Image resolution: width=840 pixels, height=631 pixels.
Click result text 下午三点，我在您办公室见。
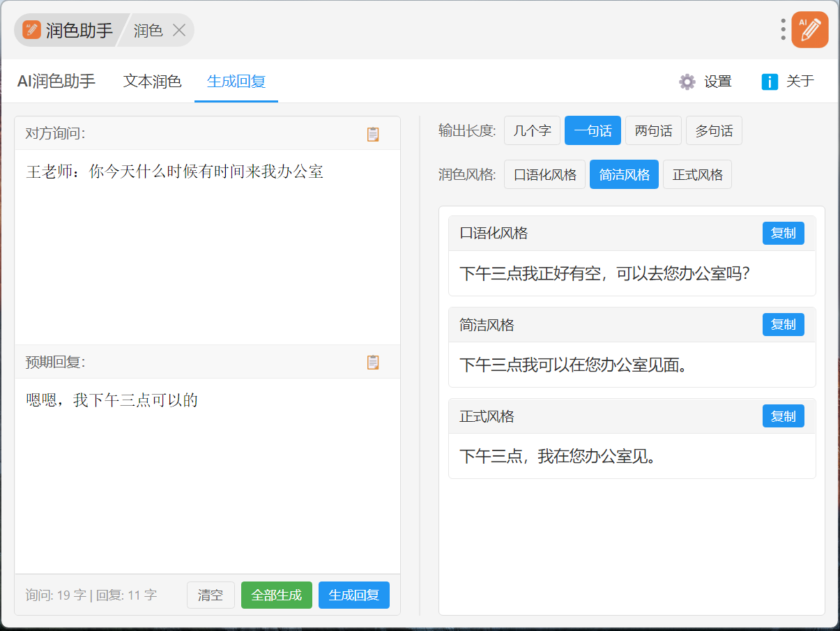tap(557, 456)
